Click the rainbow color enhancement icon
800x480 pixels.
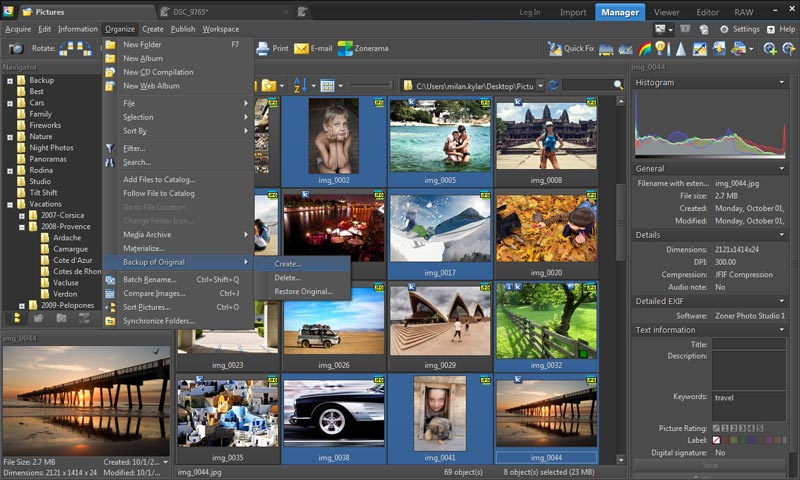click(x=644, y=48)
